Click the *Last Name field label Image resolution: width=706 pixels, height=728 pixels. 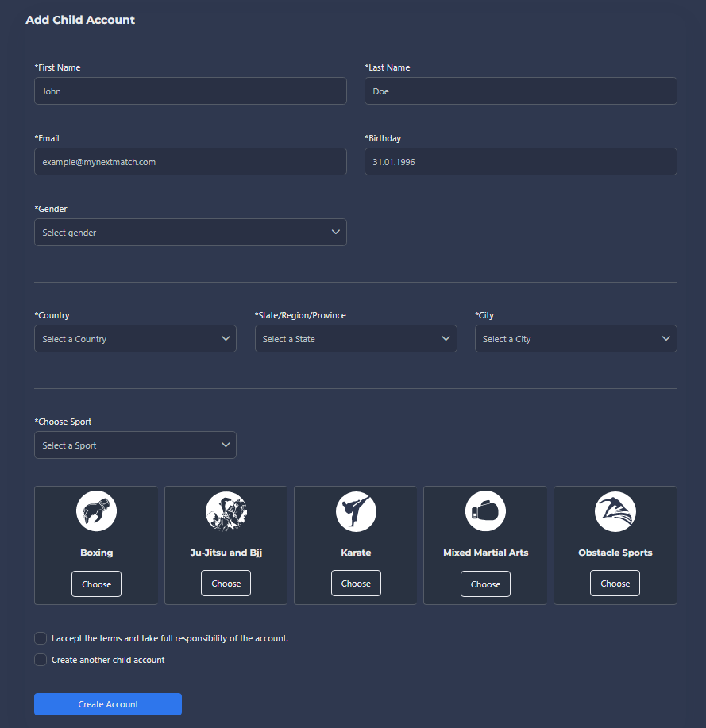(x=388, y=67)
